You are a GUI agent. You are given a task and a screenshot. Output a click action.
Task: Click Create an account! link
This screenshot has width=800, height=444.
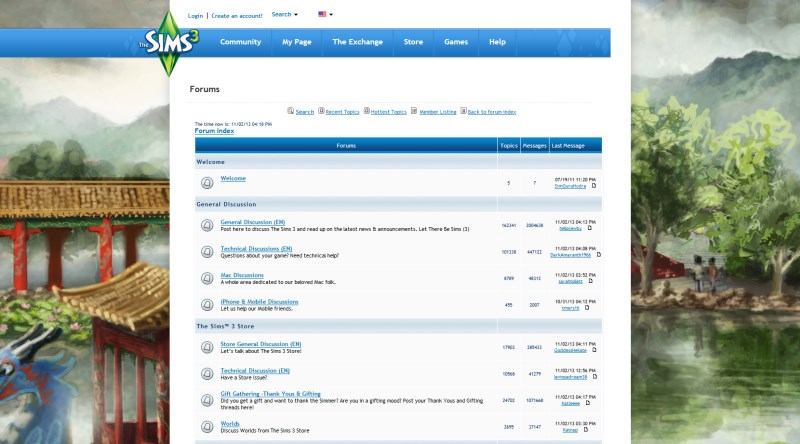(x=237, y=16)
